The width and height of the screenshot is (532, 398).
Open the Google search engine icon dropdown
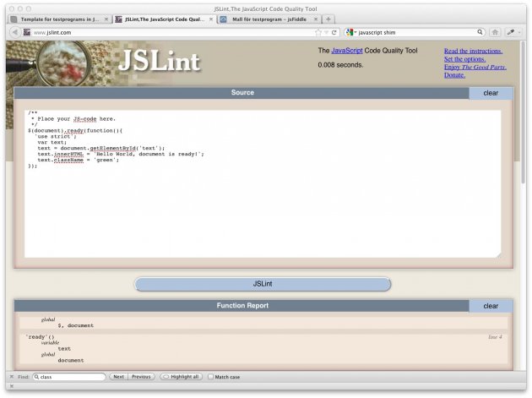pos(350,32)
